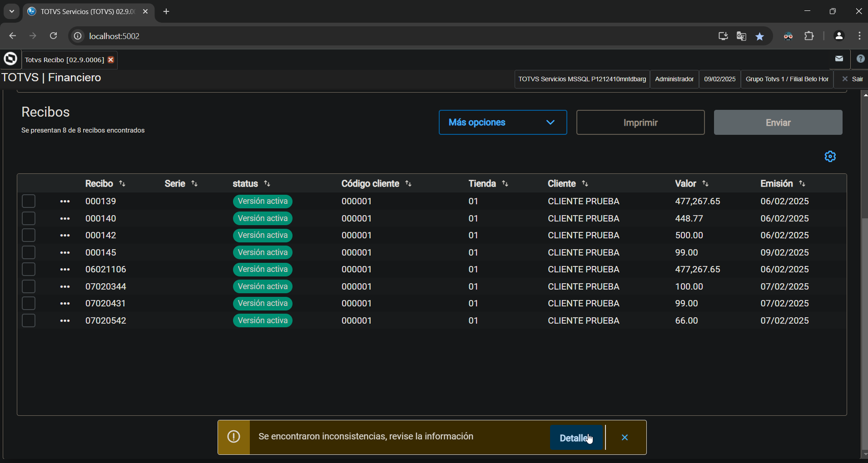Sort table by Código cliente column

[x=408, y=183]
